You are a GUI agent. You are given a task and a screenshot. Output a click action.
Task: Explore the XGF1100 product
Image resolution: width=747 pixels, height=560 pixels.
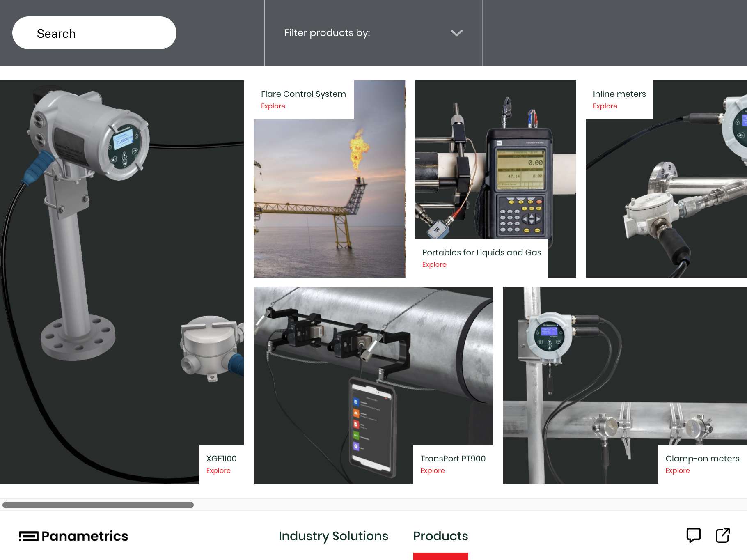(x=218, y=471)
